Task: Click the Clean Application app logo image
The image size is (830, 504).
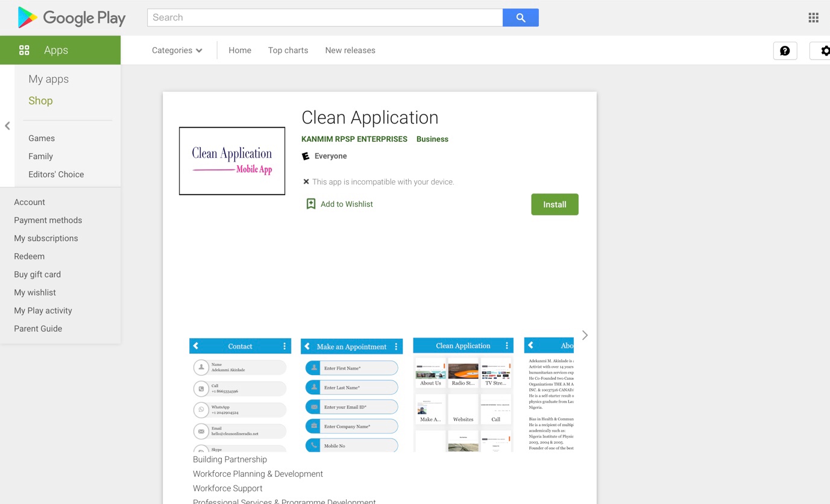Action: 232,161
